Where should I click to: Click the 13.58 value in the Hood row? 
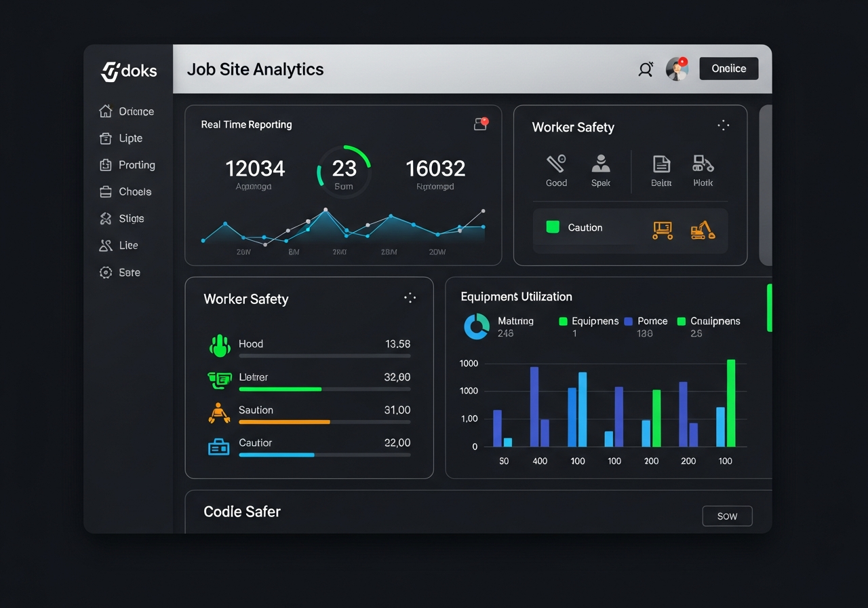point(398,344)
